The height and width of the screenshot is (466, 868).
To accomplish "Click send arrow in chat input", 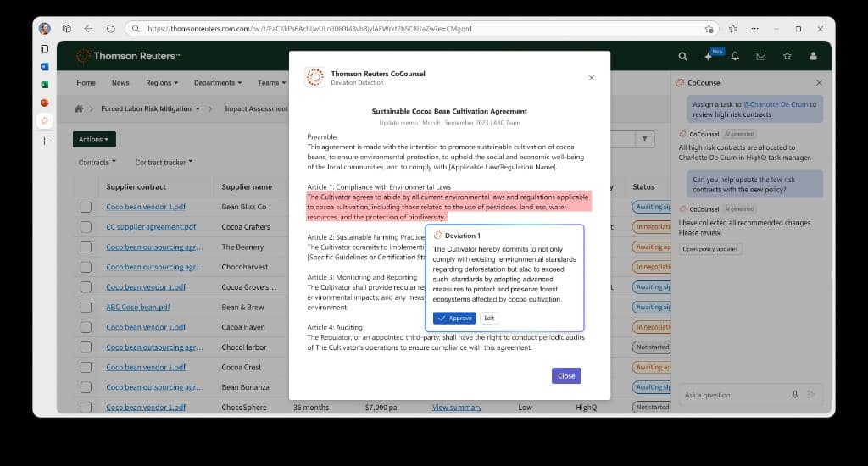I will click(x=811, y=394).
